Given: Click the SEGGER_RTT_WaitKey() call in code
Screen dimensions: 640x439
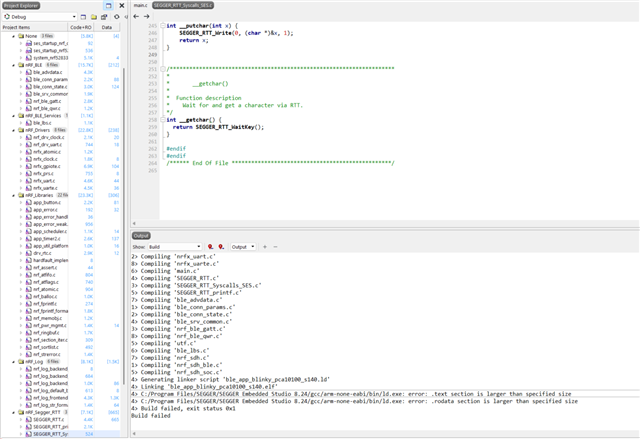Looking at the screenshot, I should (x=229, y=127).
